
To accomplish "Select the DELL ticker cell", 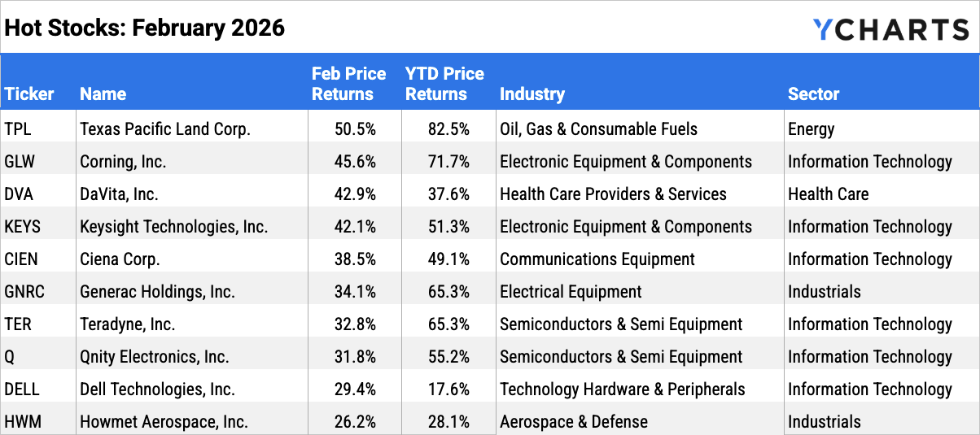I will 21,389.
